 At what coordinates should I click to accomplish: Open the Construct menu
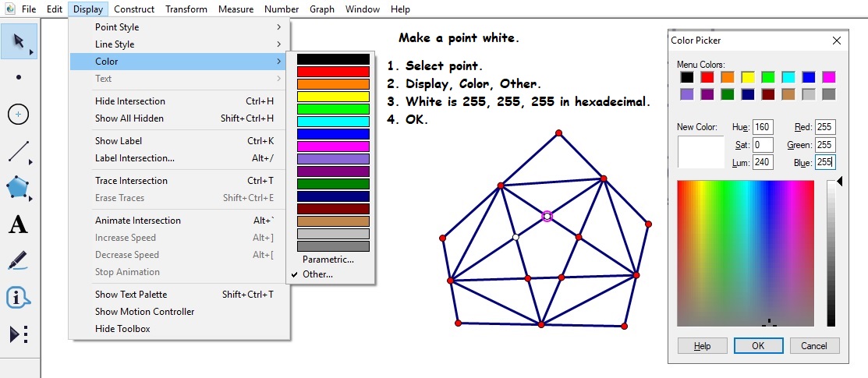pos(134,9)
